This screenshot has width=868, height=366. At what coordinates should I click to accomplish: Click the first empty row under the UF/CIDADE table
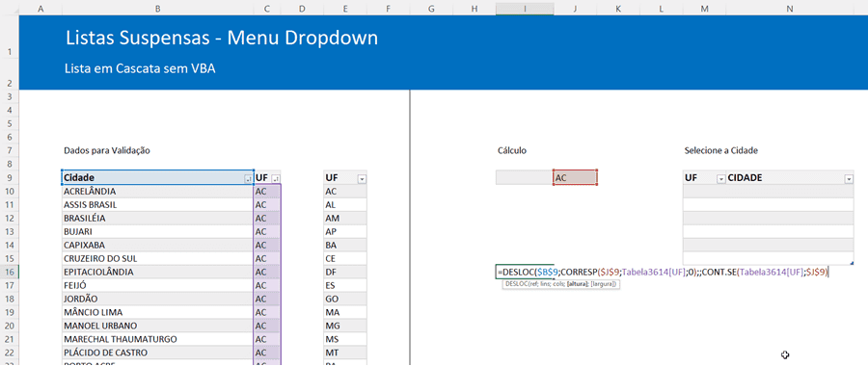tap(769, 192)
